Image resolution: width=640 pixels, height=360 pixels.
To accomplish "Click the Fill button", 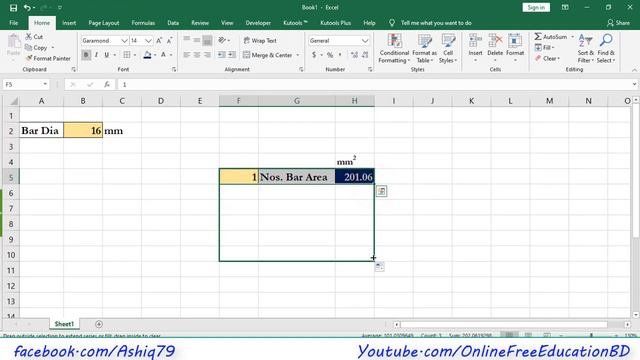I will 544,47.
